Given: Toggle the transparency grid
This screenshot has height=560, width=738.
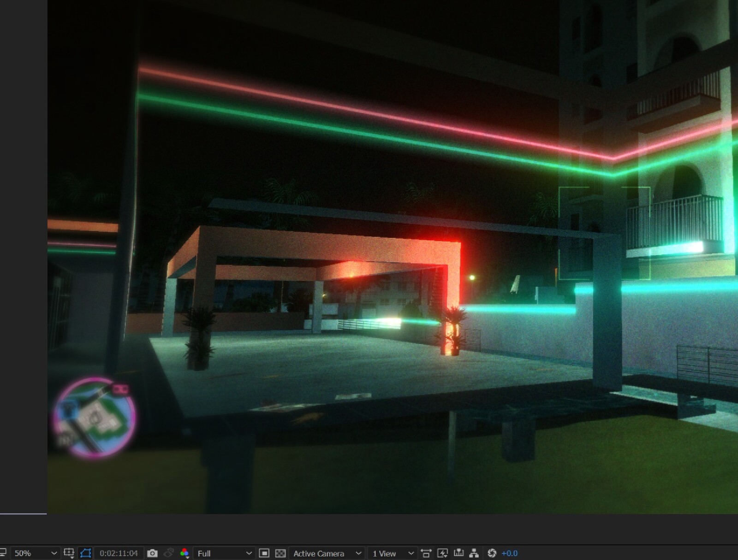Looking at the screenshot, I should click(280, 553).
